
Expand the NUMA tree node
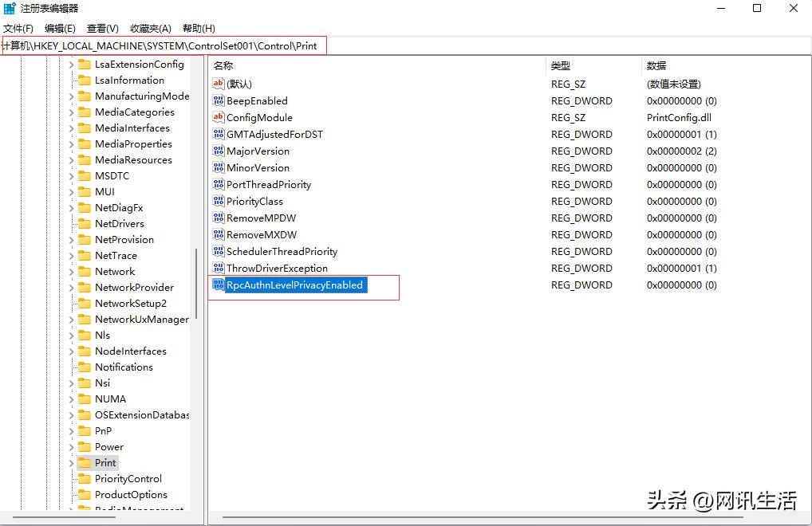72,398
